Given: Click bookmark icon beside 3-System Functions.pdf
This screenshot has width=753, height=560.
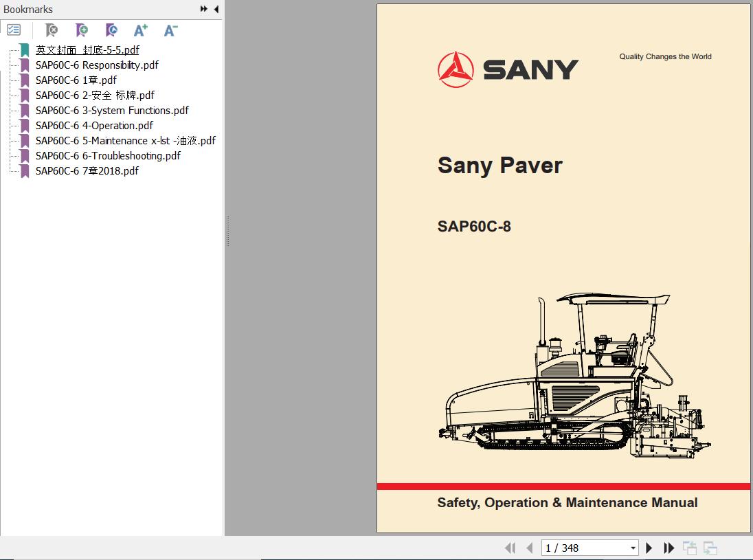Looking at the screenshot, I should coord(25,111).
